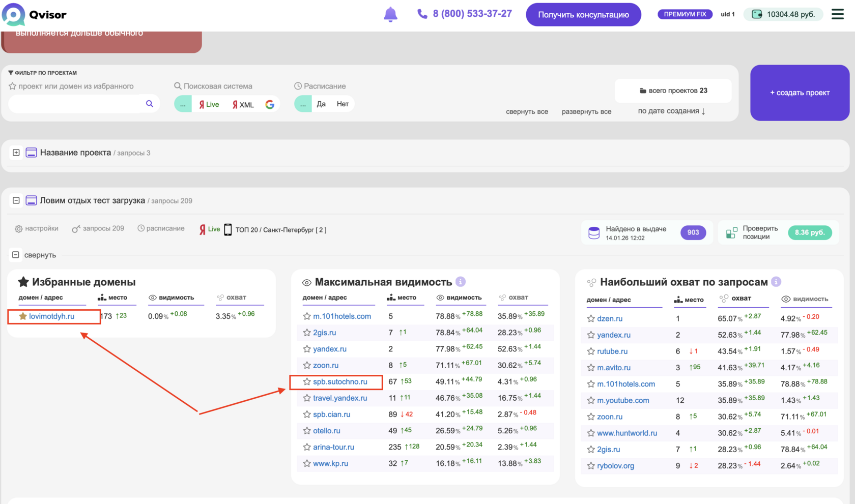Image resolution: width=855 pixels, height=504 pixels.
Task: Sort favorites by место column
Action: 112,298
